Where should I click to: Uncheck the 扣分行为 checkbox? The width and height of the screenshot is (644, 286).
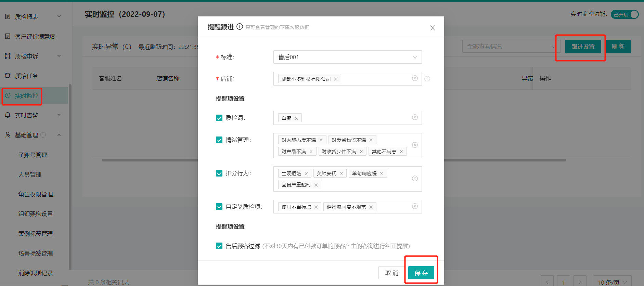tap(219, 173)
